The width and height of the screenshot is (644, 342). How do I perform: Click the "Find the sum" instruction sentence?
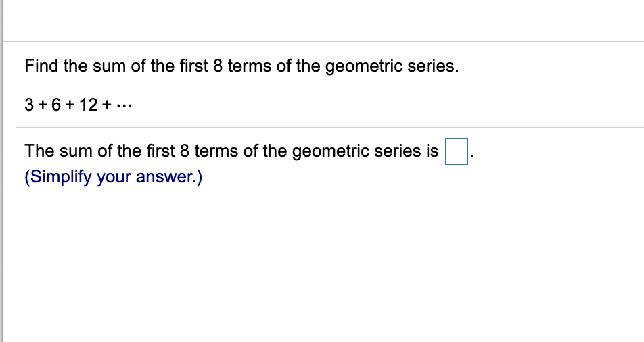tap(241, 66)
